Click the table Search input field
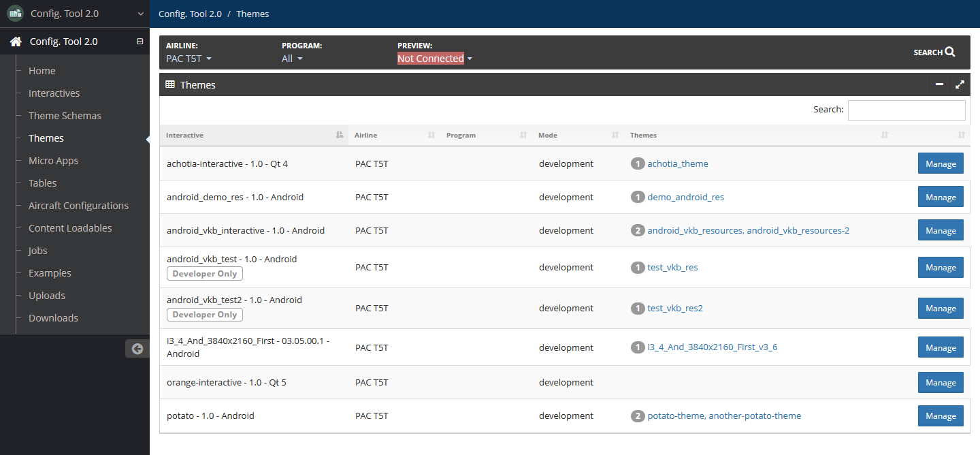This screenshot has height=455, width=980. click(x=906, y=110)
